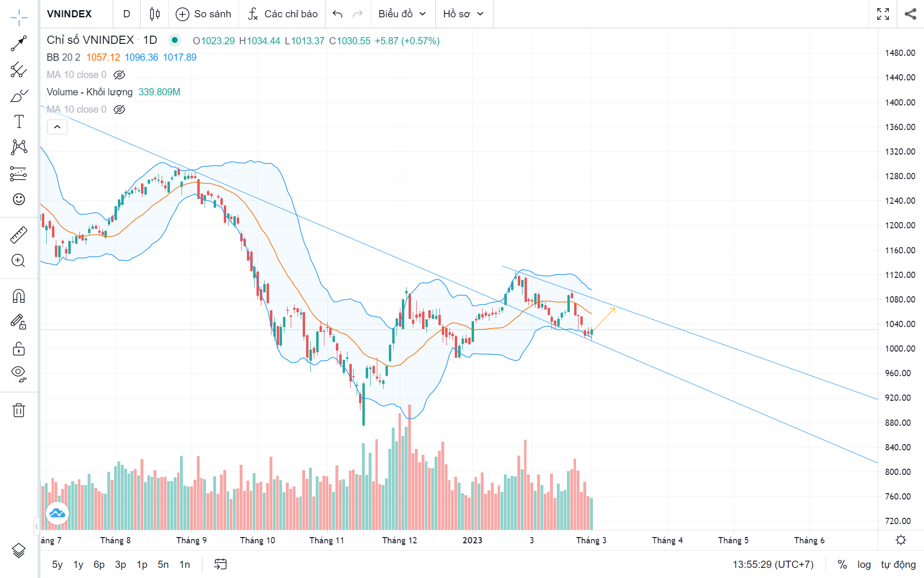
Task: Open the candlestick chart style picker
Action: tap(154, 14)
